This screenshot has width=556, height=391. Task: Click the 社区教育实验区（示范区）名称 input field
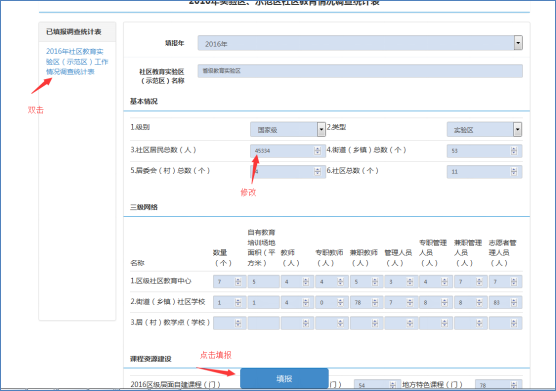click(x=360, y=71)
